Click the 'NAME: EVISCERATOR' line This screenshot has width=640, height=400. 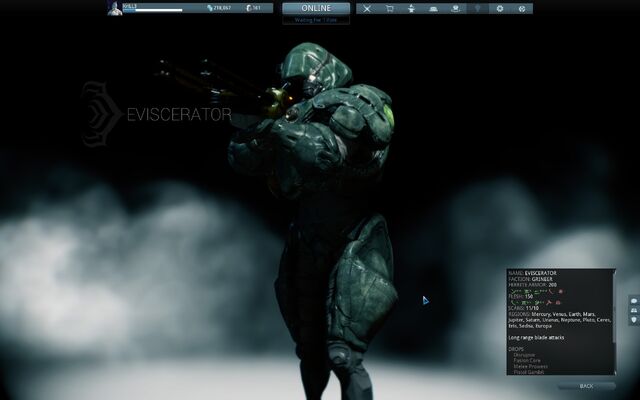(x=532, y=273)
